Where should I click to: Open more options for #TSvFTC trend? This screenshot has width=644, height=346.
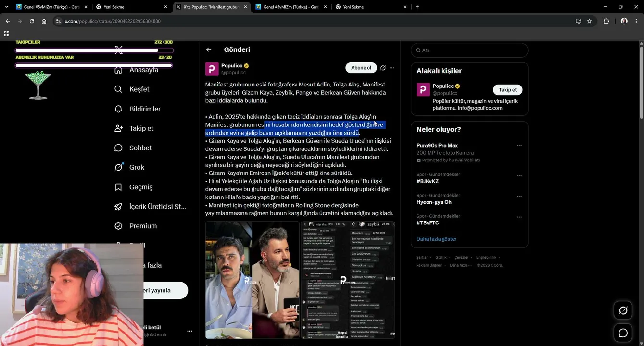click(x=519, y=217)
